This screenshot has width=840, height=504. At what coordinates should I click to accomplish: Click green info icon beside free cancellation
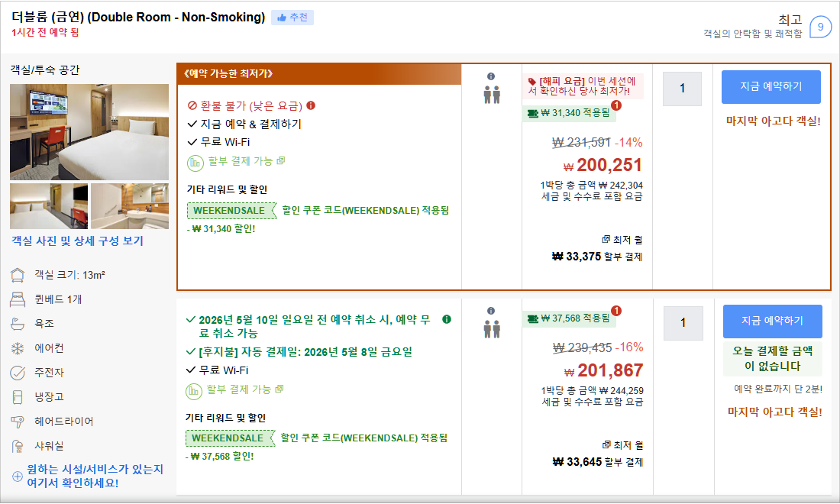(x=446, y=319)
